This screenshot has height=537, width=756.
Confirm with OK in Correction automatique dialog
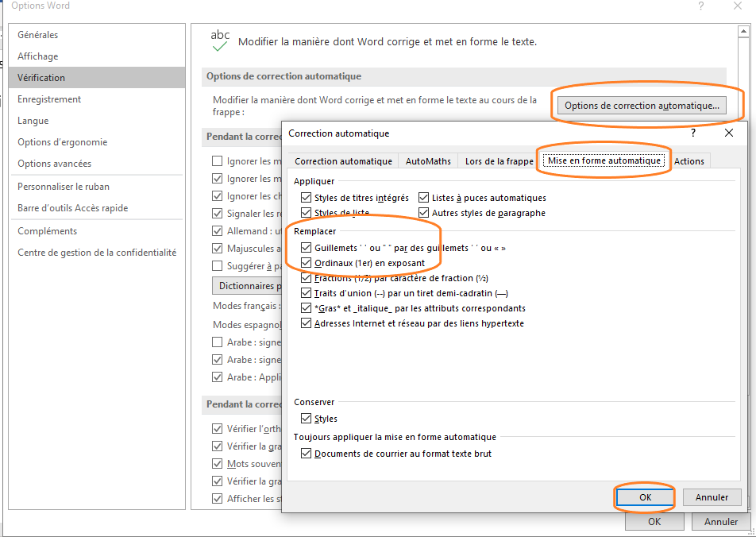[x=645, y=497]
